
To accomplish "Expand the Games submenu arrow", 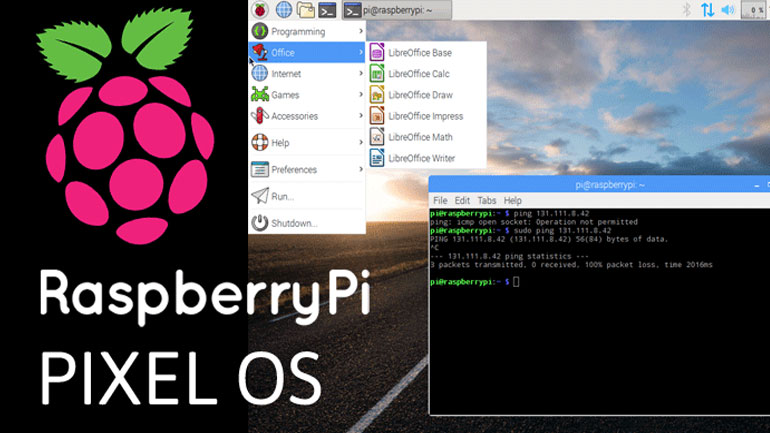I will 361,94.
